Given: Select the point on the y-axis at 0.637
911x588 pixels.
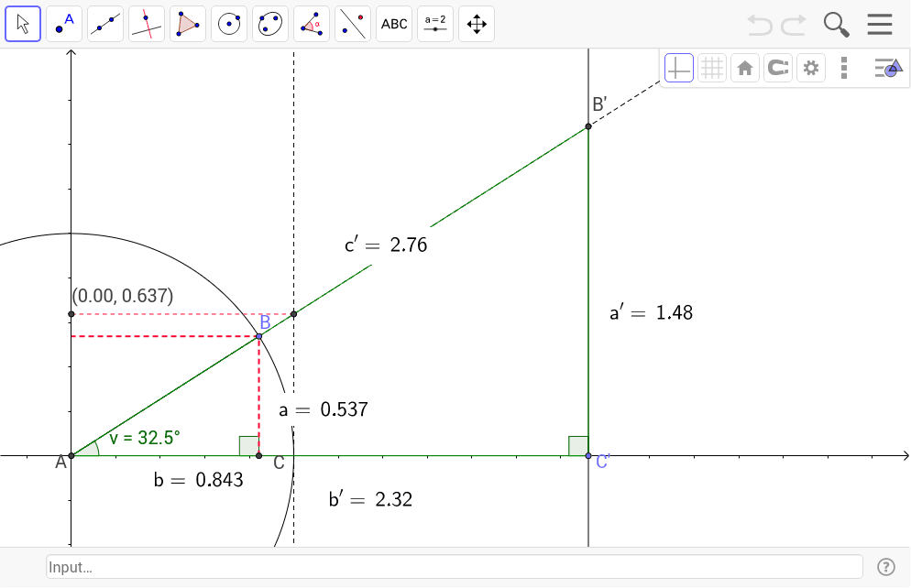Looking at the screenshot, I should click(71, 314).
